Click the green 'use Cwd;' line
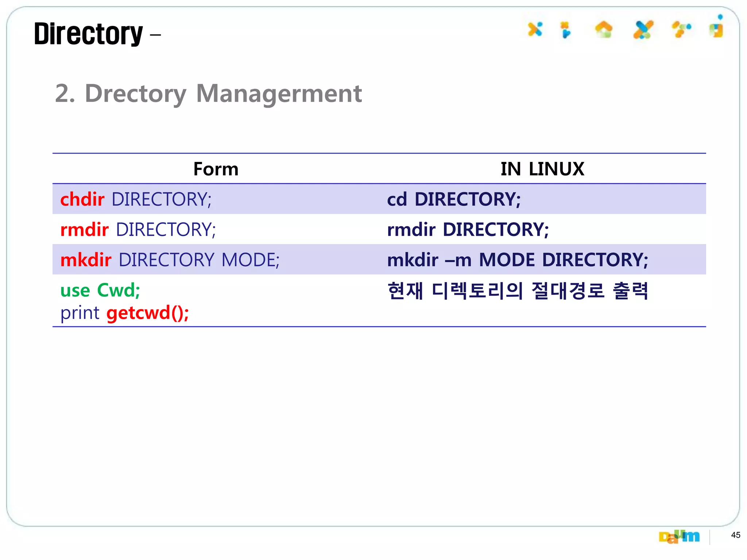Image resolution: width=747 pixels, height=560 pixels. (x=100, y=291)
